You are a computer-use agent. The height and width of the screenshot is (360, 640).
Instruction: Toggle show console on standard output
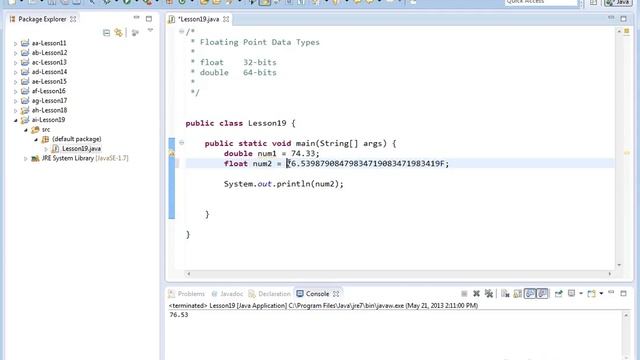(x=530, y=293)
